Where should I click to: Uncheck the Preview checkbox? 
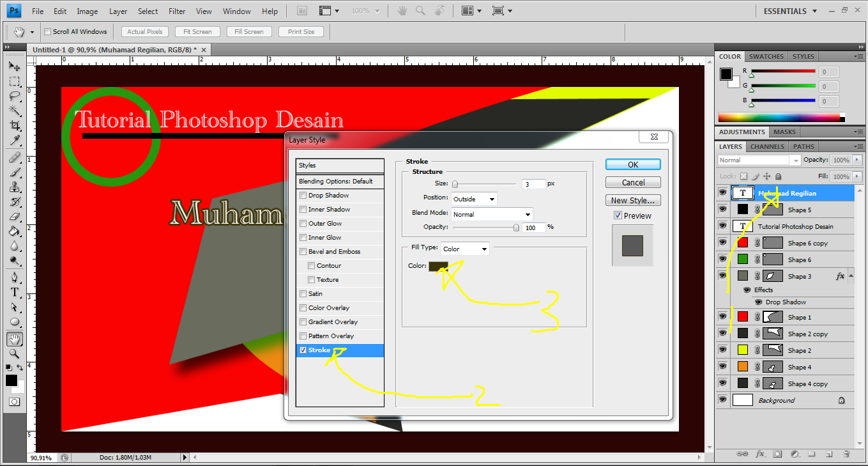pyautogui.click(x=618, y=215)
